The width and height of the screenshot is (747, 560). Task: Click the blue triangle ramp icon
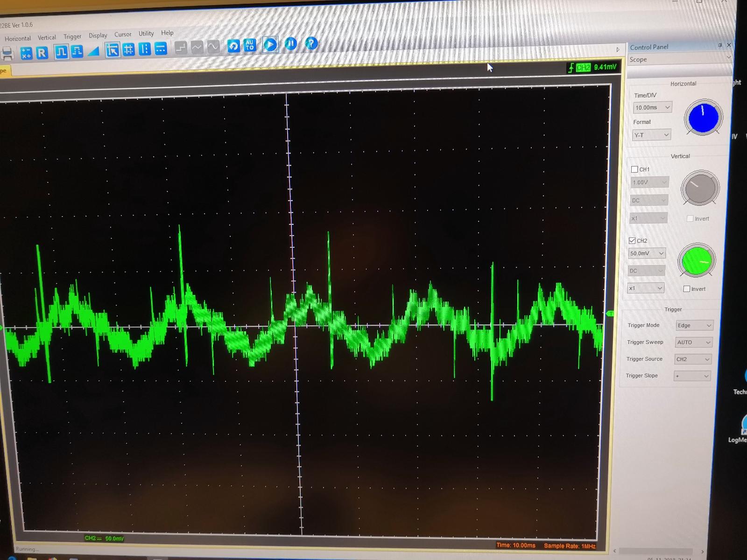pyautogui.click(x=94, y=51)
